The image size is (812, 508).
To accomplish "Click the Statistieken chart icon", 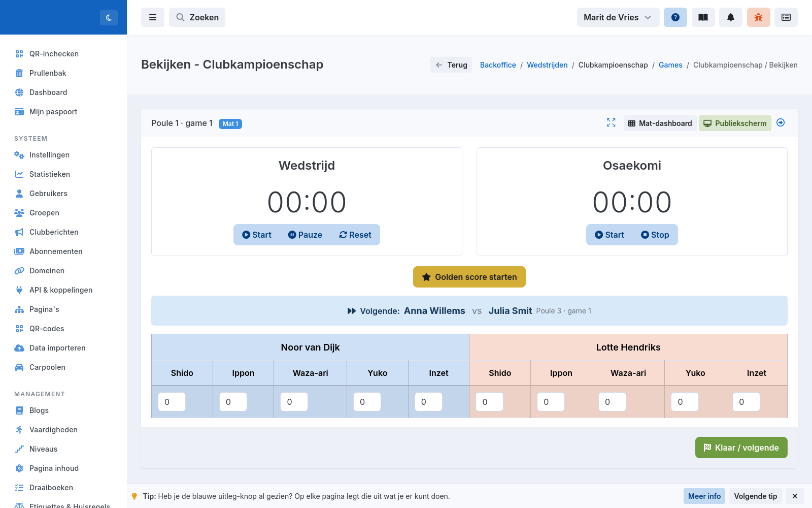I will (19, 174).
